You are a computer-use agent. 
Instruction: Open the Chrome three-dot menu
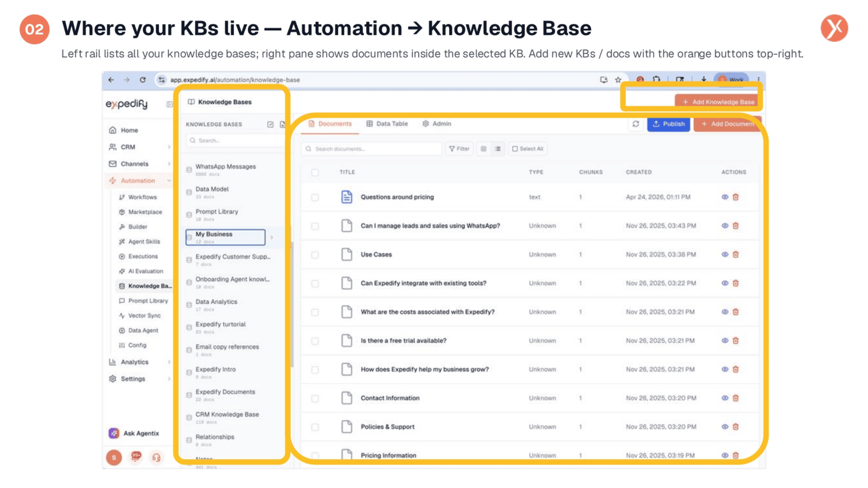pos(758,80)
